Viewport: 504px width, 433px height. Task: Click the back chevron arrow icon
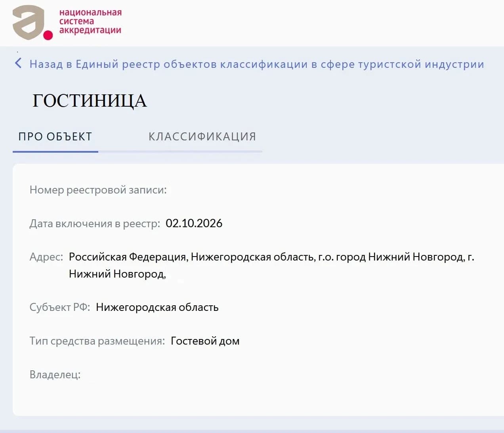tap(18, 63)
